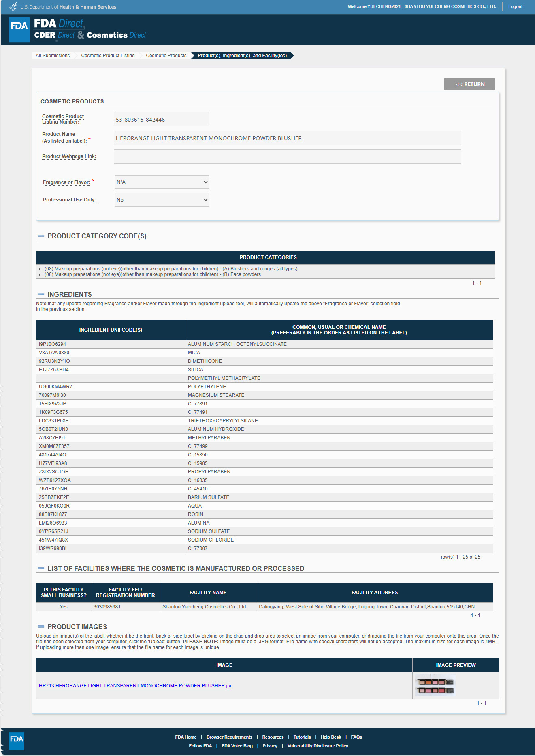Open the Help Desk footer link
This screenshot has height=756, width=535.
point(331,737)
